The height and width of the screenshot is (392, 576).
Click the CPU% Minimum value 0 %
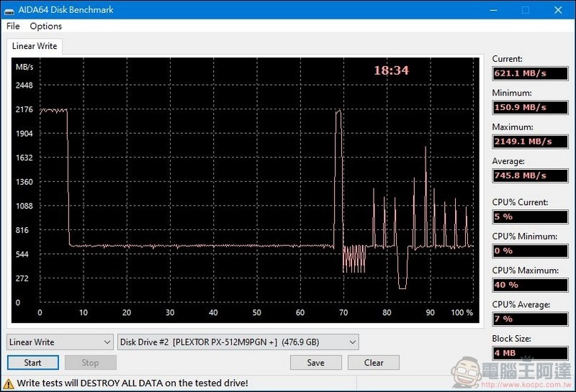point(530,251)
